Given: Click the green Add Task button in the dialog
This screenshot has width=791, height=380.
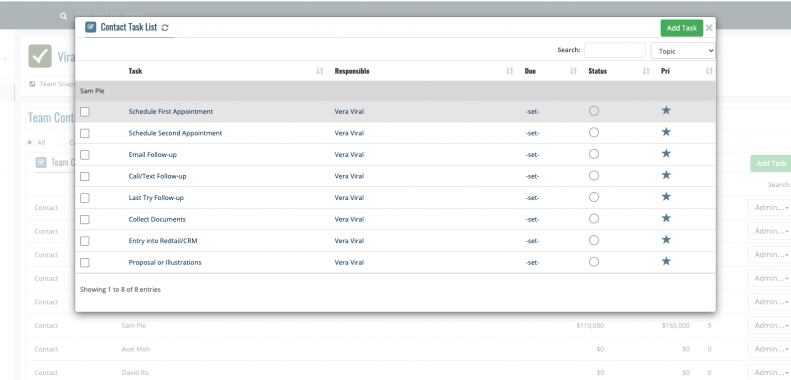Looking at the screenshot, I should point(682,28).
